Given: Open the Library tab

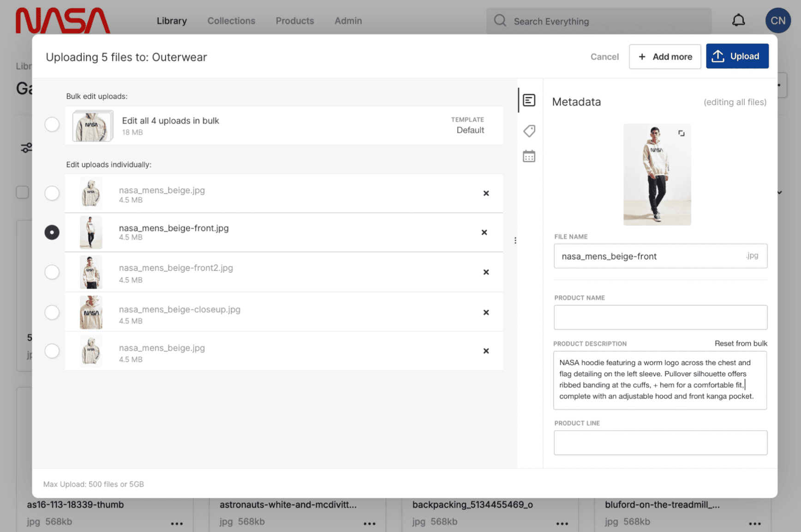Looking at the screenshot, I should pyautogui.click(x=172, y=21).
